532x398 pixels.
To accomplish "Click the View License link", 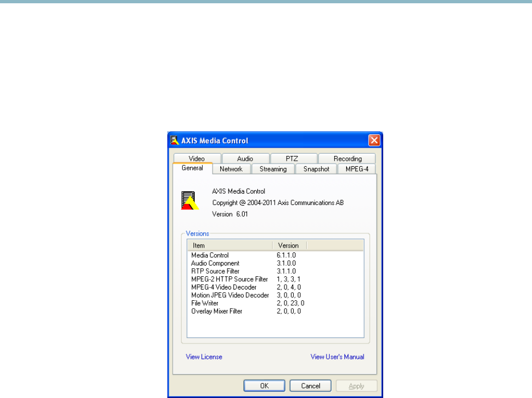I will click(x=204, y=357).
